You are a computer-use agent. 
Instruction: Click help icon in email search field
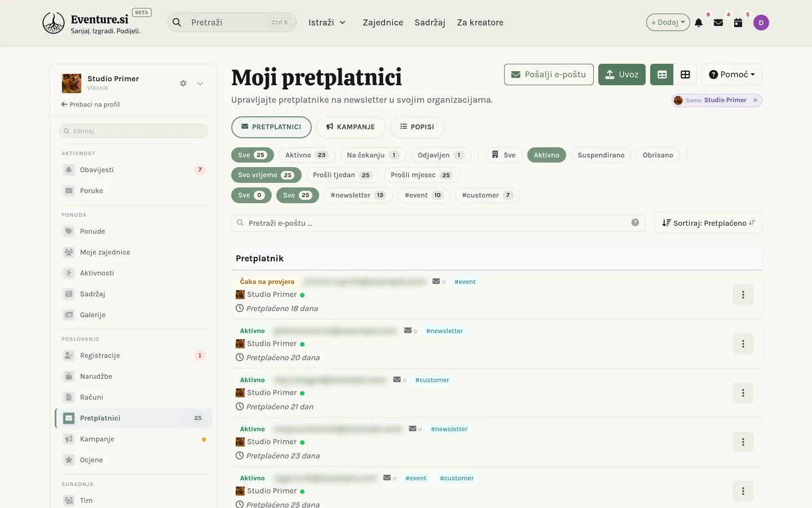pos(636,222)
